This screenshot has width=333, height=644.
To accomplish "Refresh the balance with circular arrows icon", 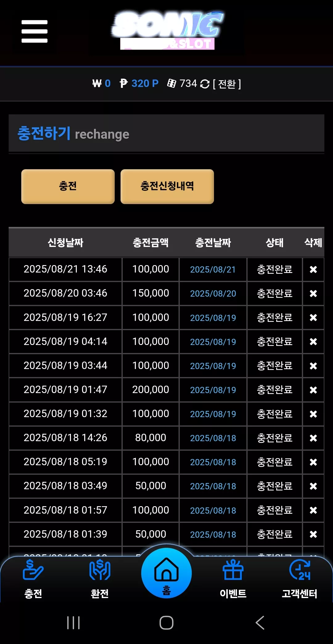I will click(205, 84).
